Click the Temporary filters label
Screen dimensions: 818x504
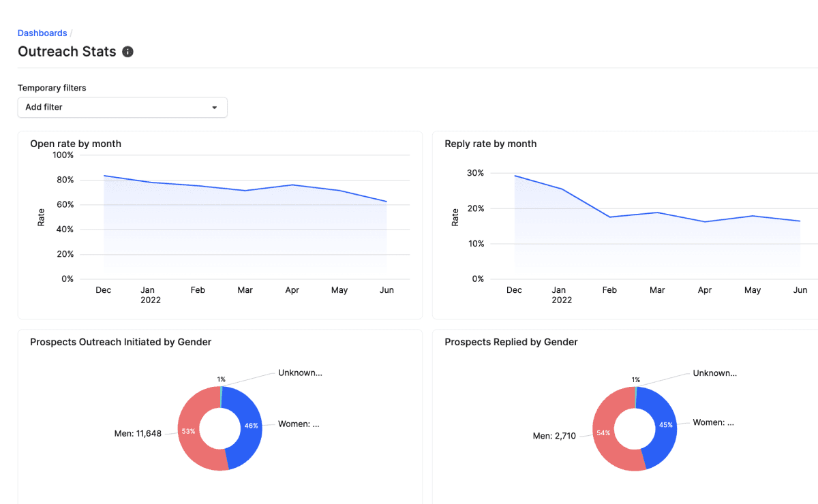click(52, 88)
